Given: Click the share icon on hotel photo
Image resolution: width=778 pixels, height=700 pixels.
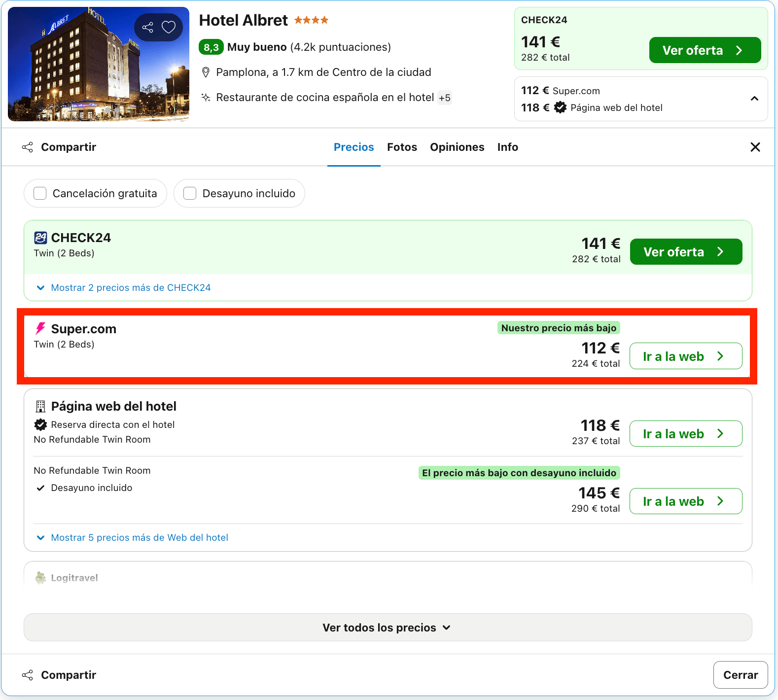Looking at the screenshot, I should click(x=147, y=27).
